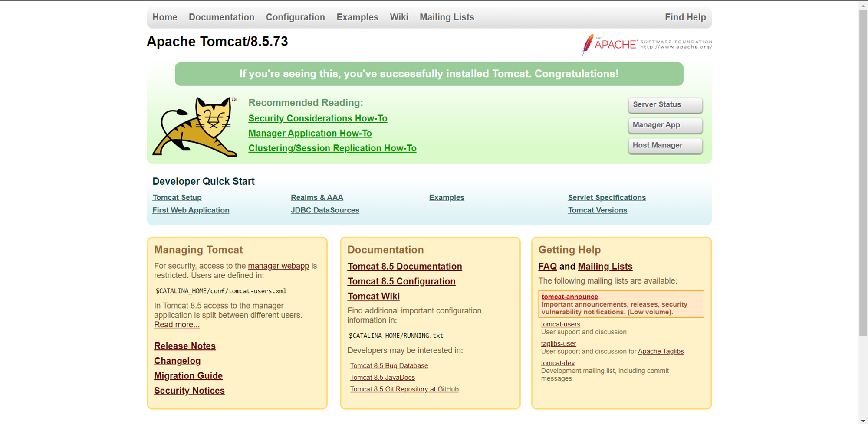Open Tomcat 8.5 Git Repository at GitHub

[x=404, y=389]
